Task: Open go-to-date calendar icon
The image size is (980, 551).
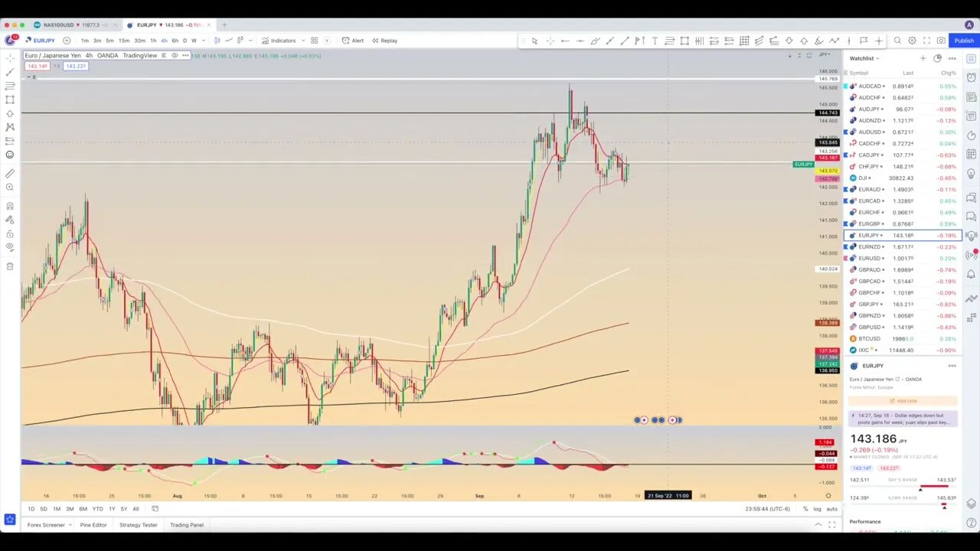Action: point(155,509)
